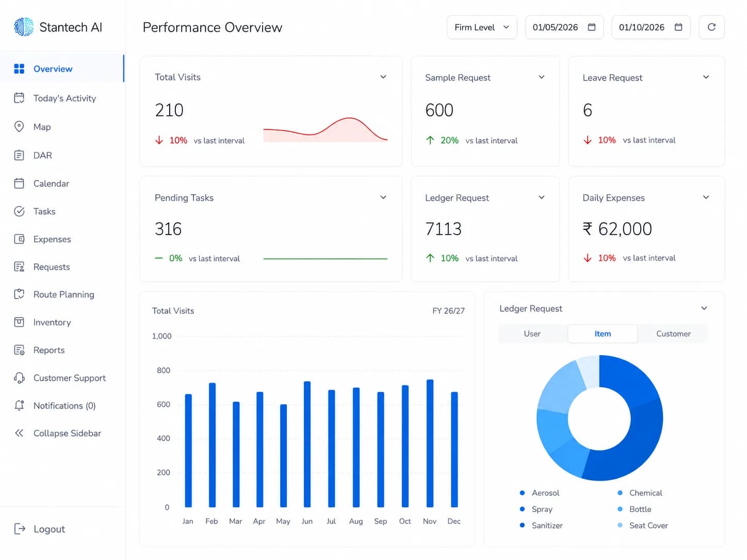Click the Sanitizer legend entry
This screenshot has height=560, width=747.
tap(541, 525)
